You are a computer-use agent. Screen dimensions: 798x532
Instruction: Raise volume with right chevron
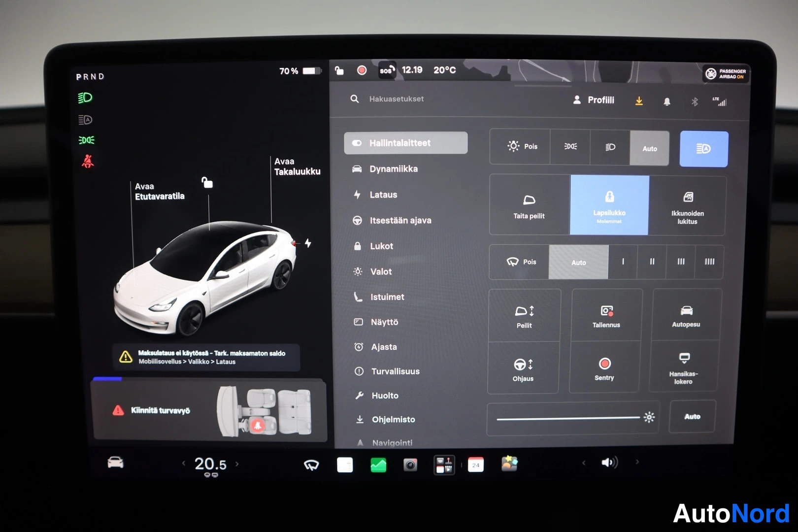pos(637,462)
